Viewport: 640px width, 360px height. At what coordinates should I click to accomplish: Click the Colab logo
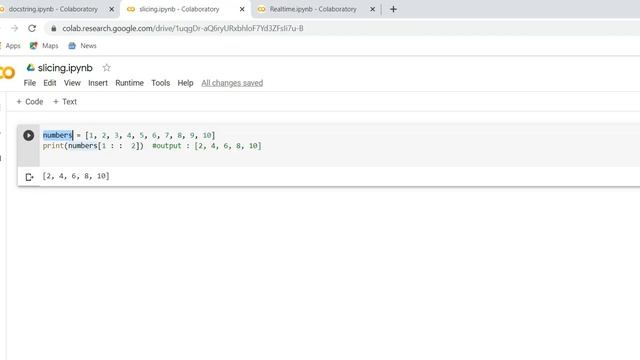tap(7, 73)
